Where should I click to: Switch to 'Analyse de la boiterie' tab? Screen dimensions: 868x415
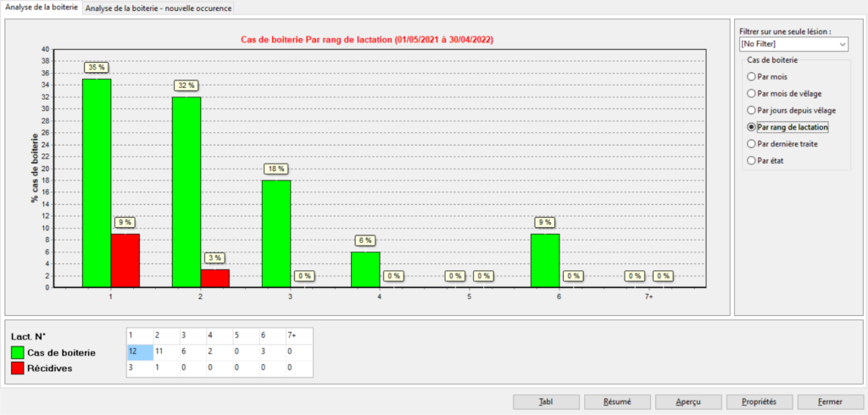(42, 8)
